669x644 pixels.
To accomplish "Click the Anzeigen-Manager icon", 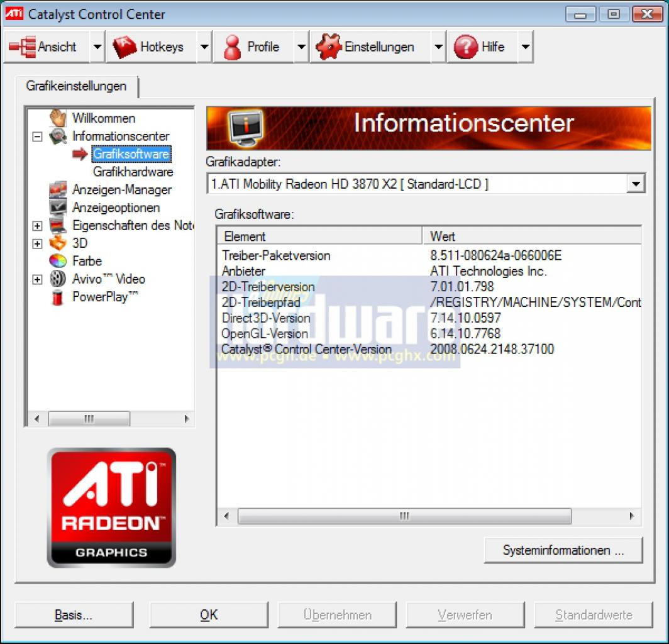I will [x=58, y=189].
